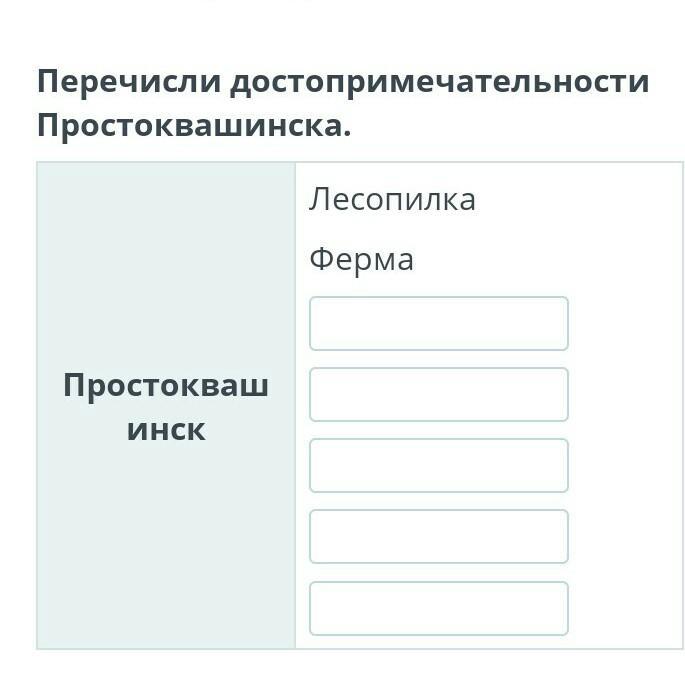
Task: Click the blank space right of "Лесопилка"
Action: 580,200
